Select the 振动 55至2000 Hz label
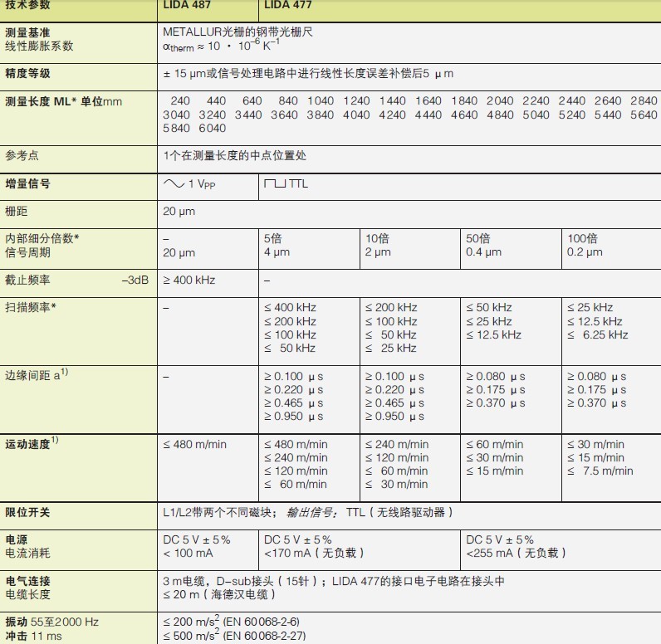This screenshot has width=661, height=644. [x=51, y=622]
